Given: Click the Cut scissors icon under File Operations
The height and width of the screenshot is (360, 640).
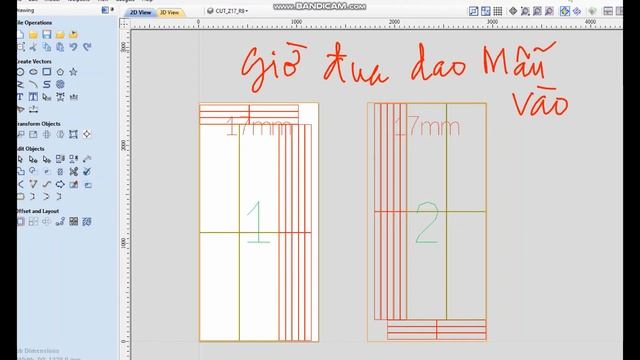Looking at the screenshot, I should click(x=33, y=47).
